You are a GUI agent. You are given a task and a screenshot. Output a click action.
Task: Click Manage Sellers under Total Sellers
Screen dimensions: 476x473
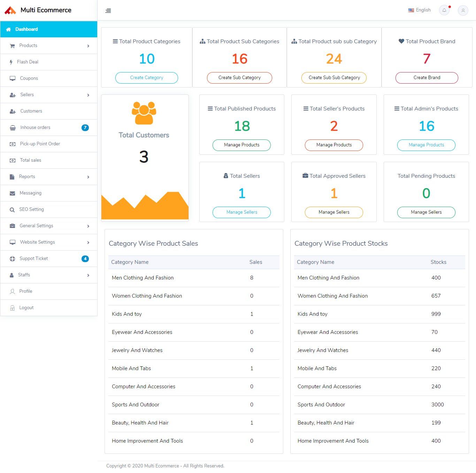pyautogui.click(x=242, y=212)
